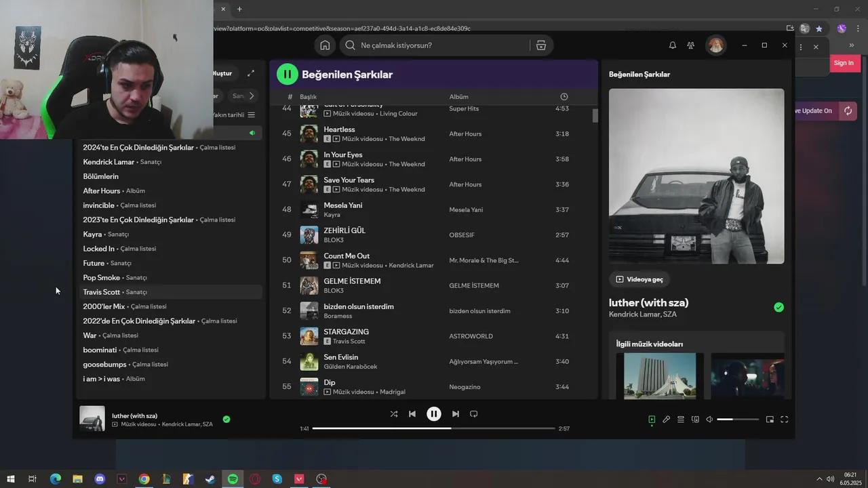
Task: Bookmark page with browser star icon
Action: (819, 28)
